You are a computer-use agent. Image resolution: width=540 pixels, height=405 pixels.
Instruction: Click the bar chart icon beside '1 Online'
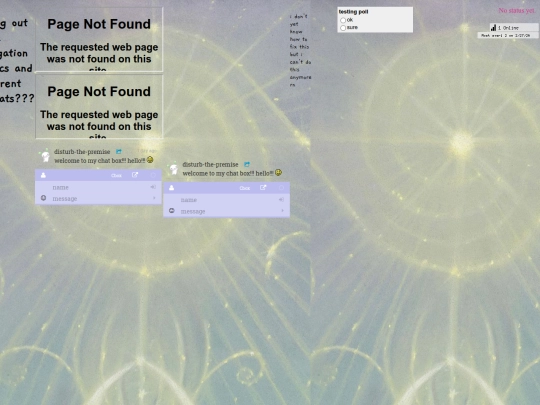494,28
